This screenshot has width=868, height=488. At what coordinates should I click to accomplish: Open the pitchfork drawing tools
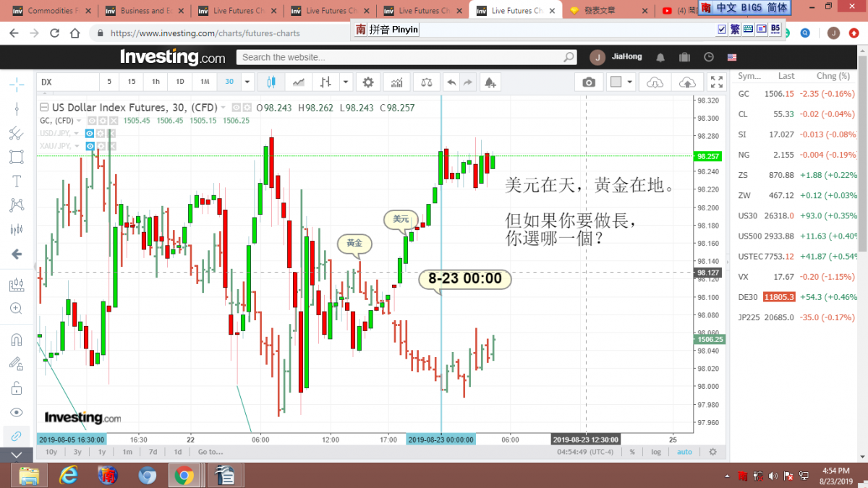pos(17,133)
